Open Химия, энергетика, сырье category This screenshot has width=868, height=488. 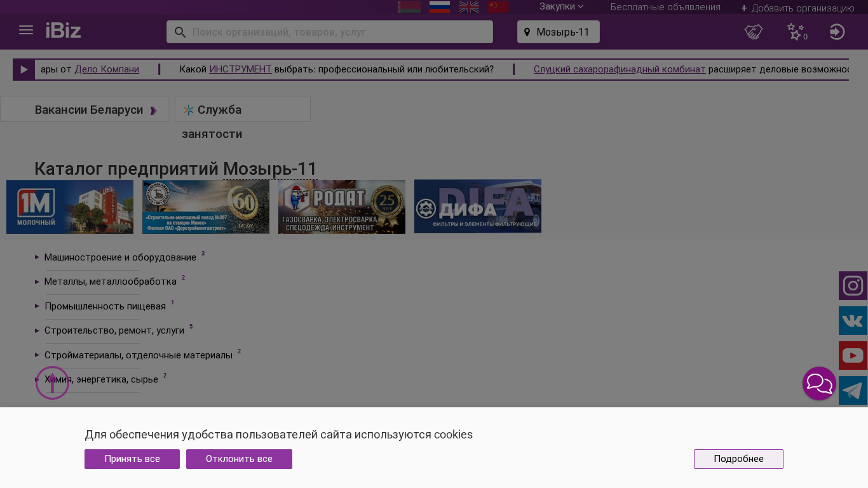click(101, 379)
